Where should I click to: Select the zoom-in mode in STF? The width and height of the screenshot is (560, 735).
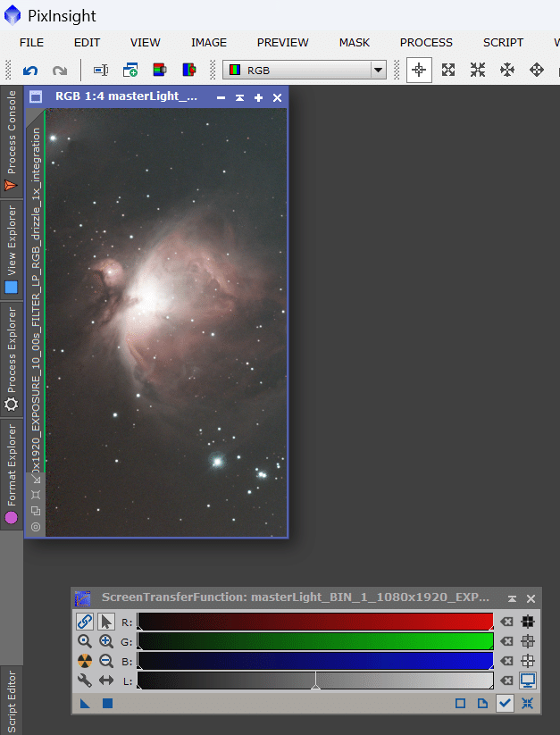click(x=106, y=641)
